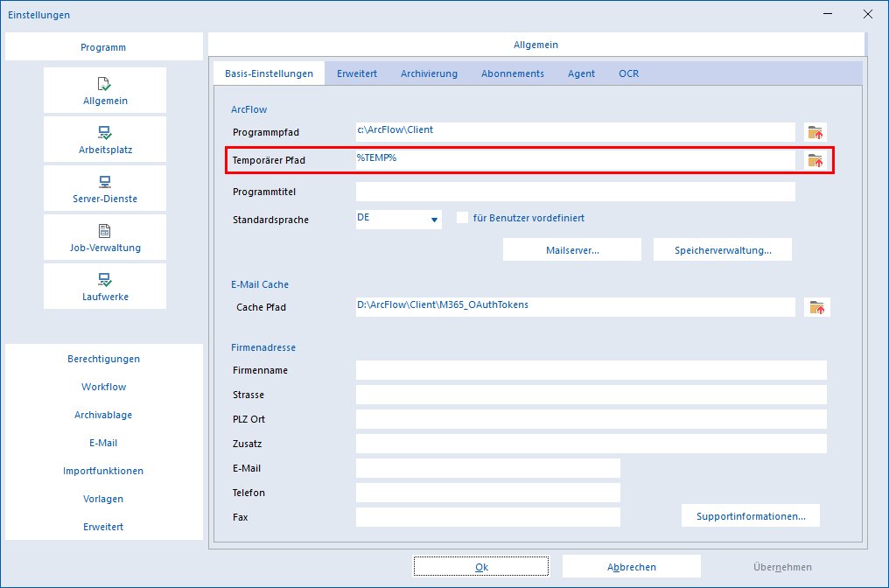The width and height of the screenshot is (889, 588).
Task: Switch to the Basis-Einstellungen tab
Action: pyautogui.click(x=269, y=73)
